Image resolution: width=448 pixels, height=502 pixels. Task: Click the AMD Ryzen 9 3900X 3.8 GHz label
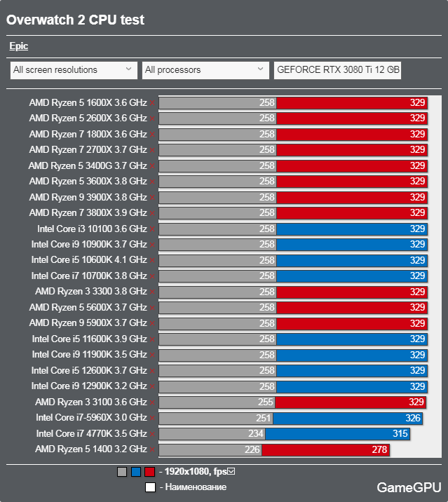(88, 197)
